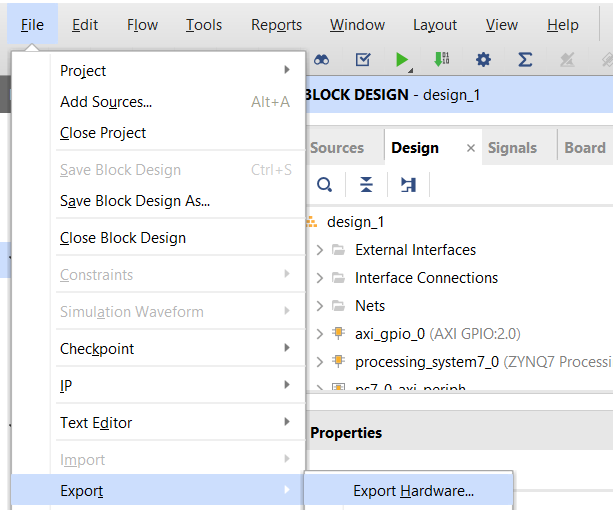Image resolution: width=613 pixels, height=510 pixels.
Task: Click the checkmark validate icon in toolbar
Action: (363, 60)
